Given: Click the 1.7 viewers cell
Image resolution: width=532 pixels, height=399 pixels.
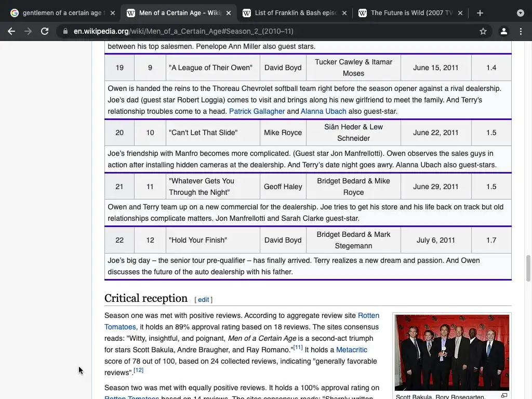Looking at the screenshot, I should coord(491,240).
